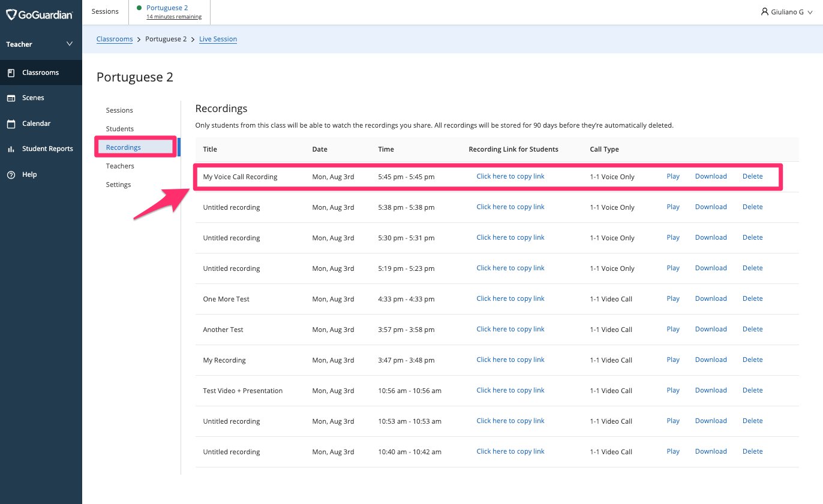Open the Classrooms book icon in sidebar
The height and width of the screenshot is (504, 823).
tap(11, 73)
